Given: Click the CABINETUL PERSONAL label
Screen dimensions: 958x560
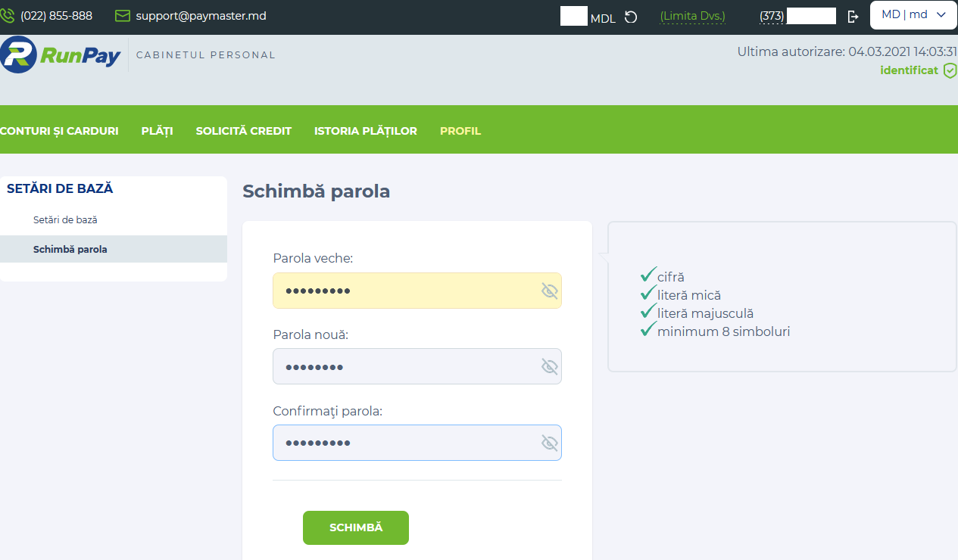Looking at the screenshot, I should tap(206, 55).
